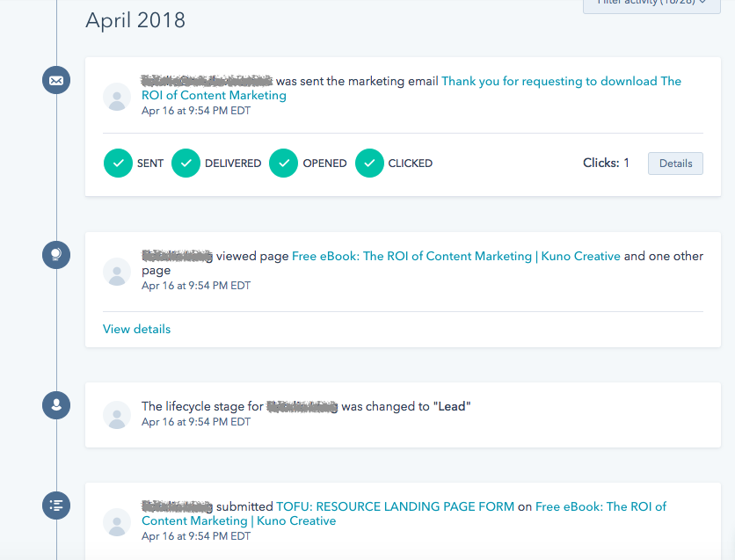Click the form submission list icon

pyautogui.click(x=56, y=505)
